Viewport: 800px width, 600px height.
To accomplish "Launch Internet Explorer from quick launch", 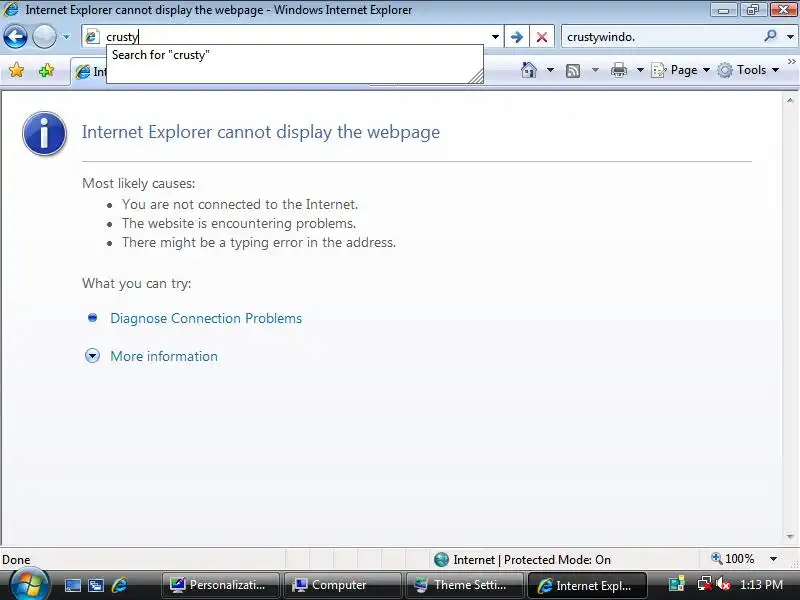I will (119, 585).
